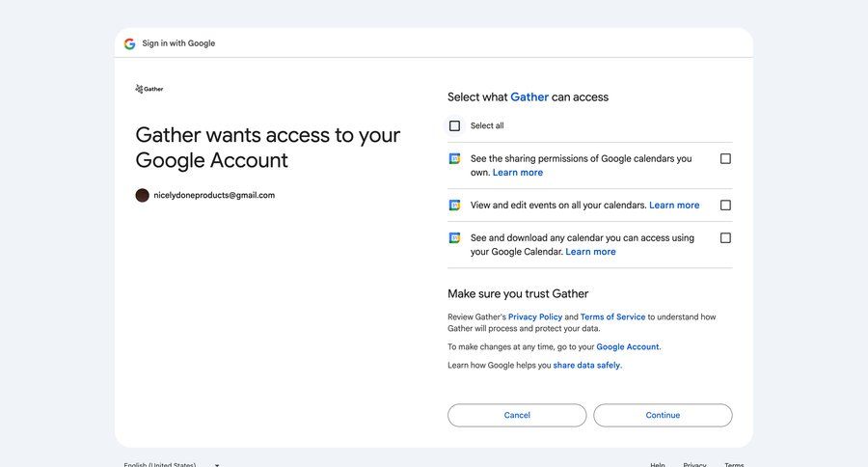Open the Terms of Service link
Viewport: 868px width, 467px height.
tap(612, 316)
